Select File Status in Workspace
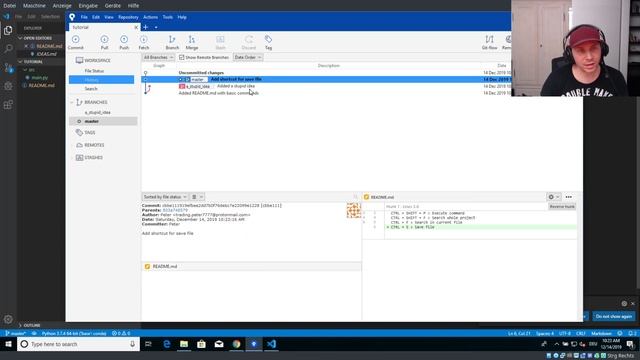Viewport: 640px width, 360px height. pyautogui.click(x=94, y=71)
